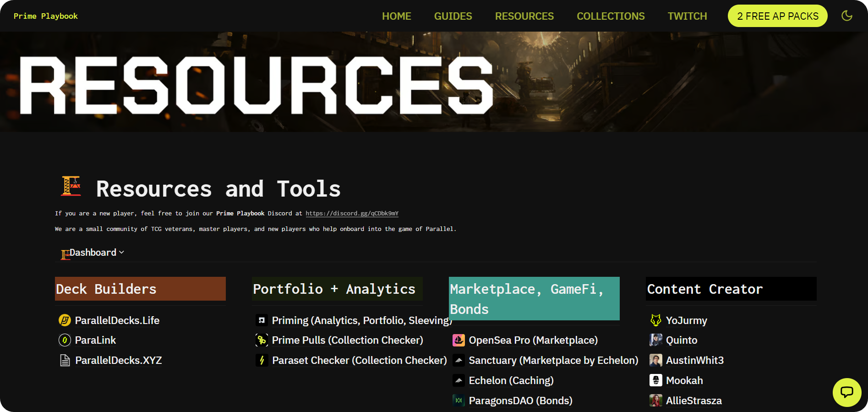Go to the COLLECTIONS nav page
The image size is (868, 412).
point(610,16)
